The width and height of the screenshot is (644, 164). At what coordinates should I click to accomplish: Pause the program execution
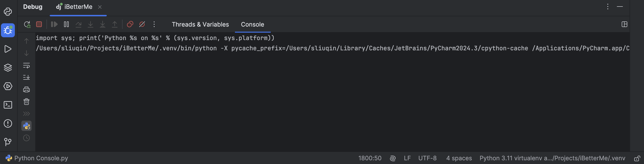[x=66, y=24]
